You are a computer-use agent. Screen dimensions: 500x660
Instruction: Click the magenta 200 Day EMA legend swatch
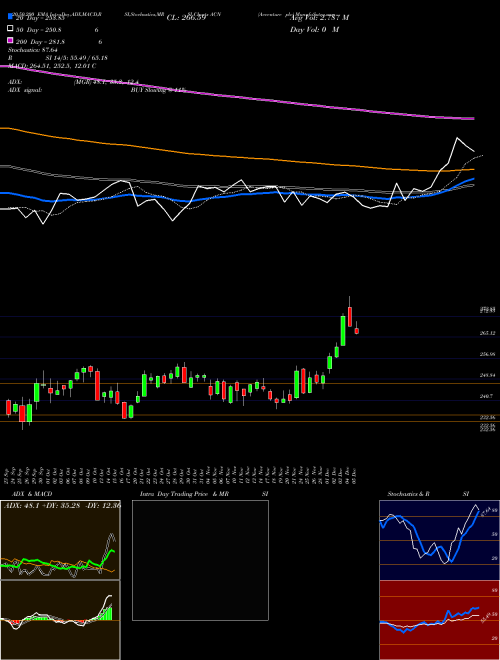click(x=10, y=40)
